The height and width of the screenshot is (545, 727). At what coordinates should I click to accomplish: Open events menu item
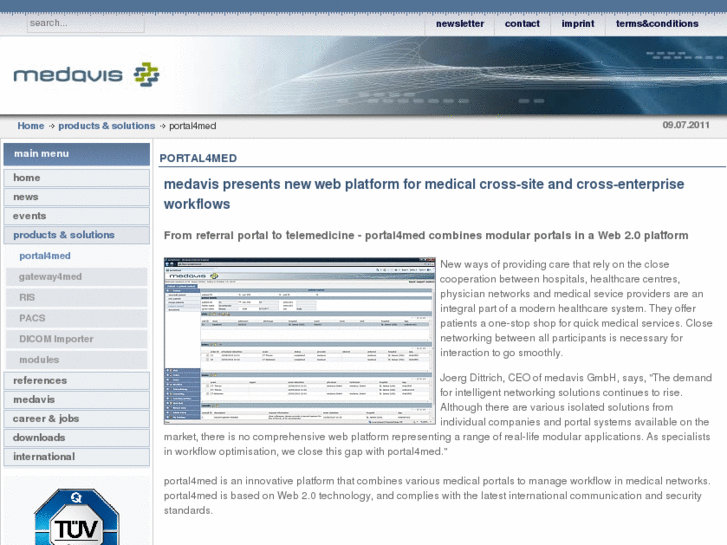pyautogui.click(x=77, y=216)
